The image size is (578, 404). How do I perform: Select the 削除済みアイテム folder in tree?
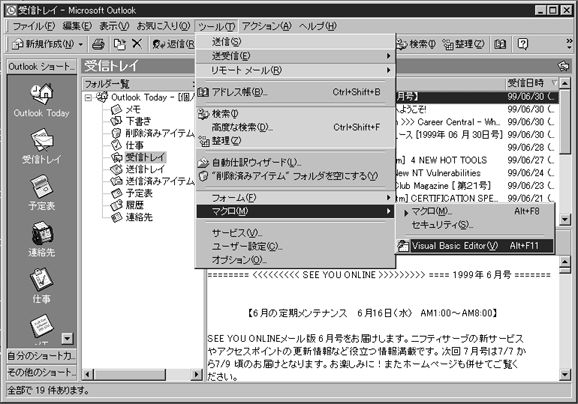(x=159, y=133)
